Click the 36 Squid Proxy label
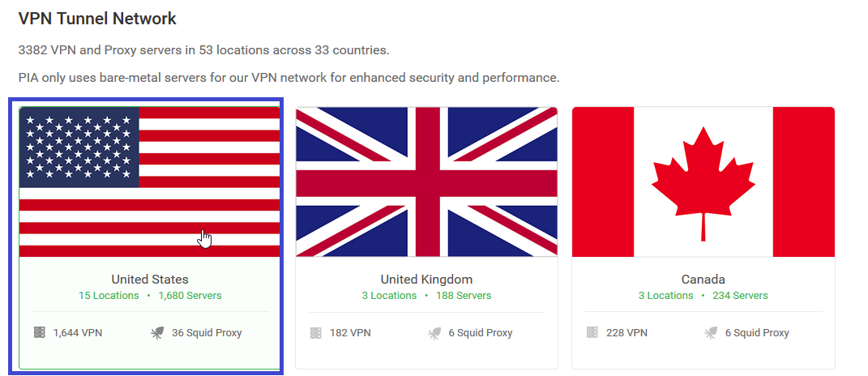 (207, 333)
